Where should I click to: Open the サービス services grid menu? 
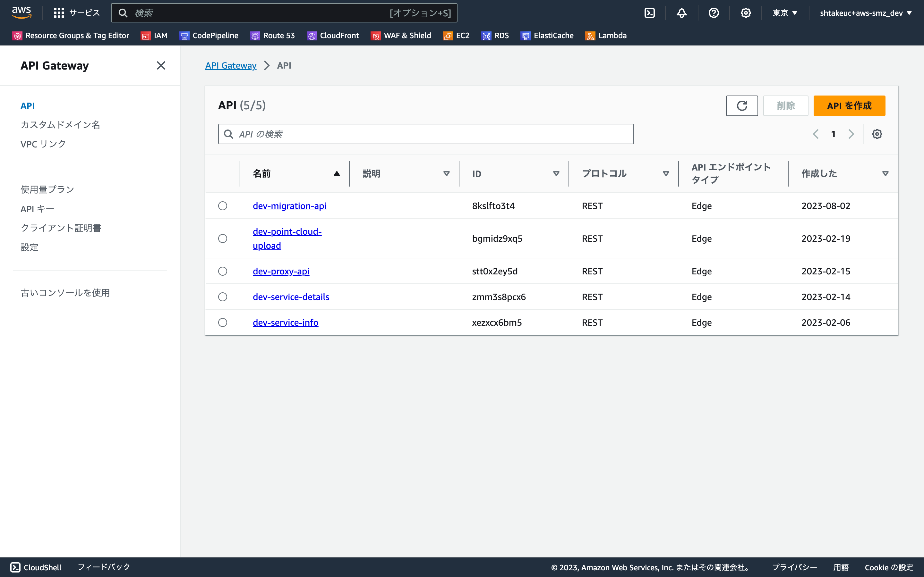click(76, 13)
